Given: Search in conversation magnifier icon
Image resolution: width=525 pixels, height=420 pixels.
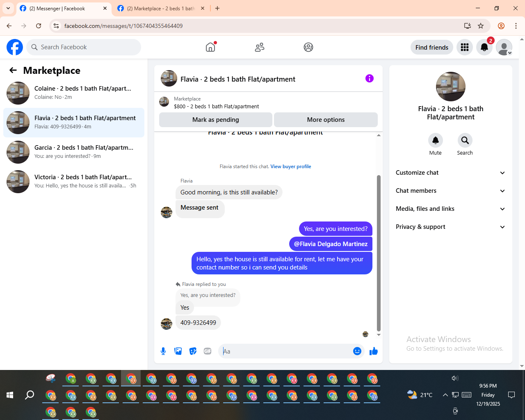Looking at the screenshot, I should (x=465, y=140).
